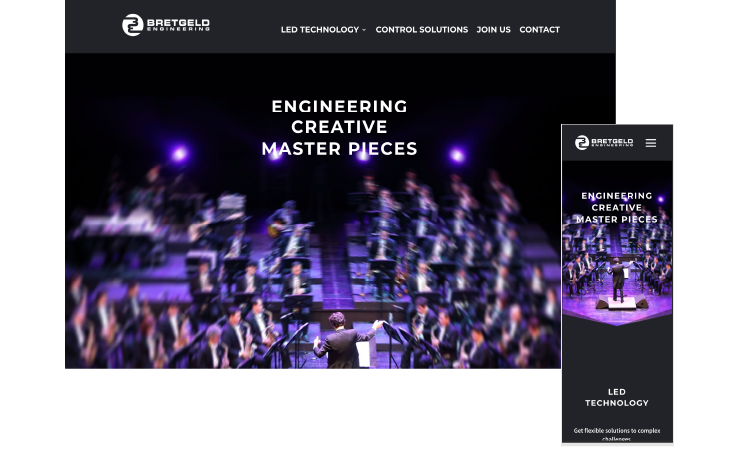This screenshot has height=451, width=750.
Task: Click the downward chevron edge below mobile hero
Action: point(617,320)
